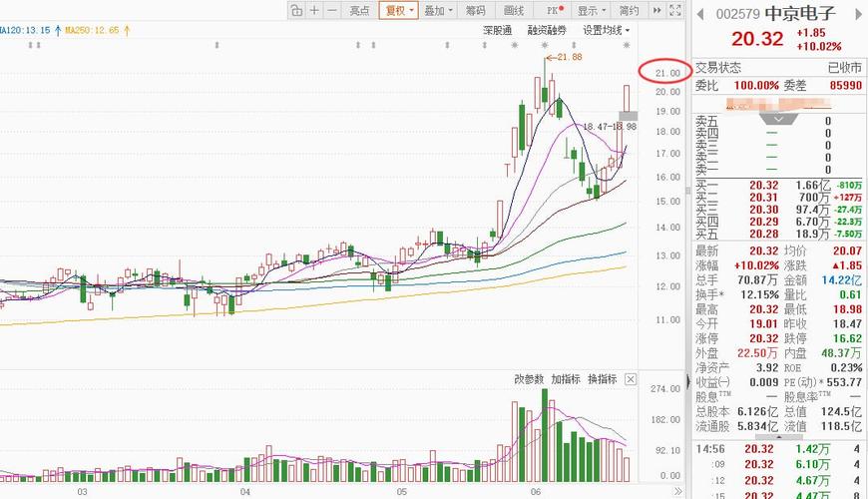Toggle 筹码 chip distribution view
868x499 pixels.
(x=475, y=10)
